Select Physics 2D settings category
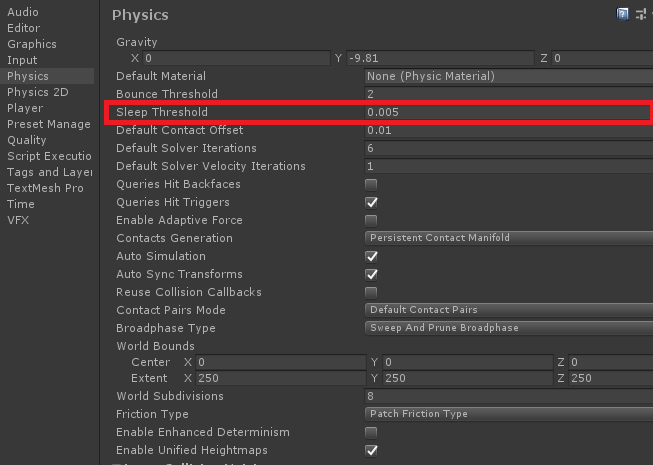The image size is (653, 465). pos(31,92)
